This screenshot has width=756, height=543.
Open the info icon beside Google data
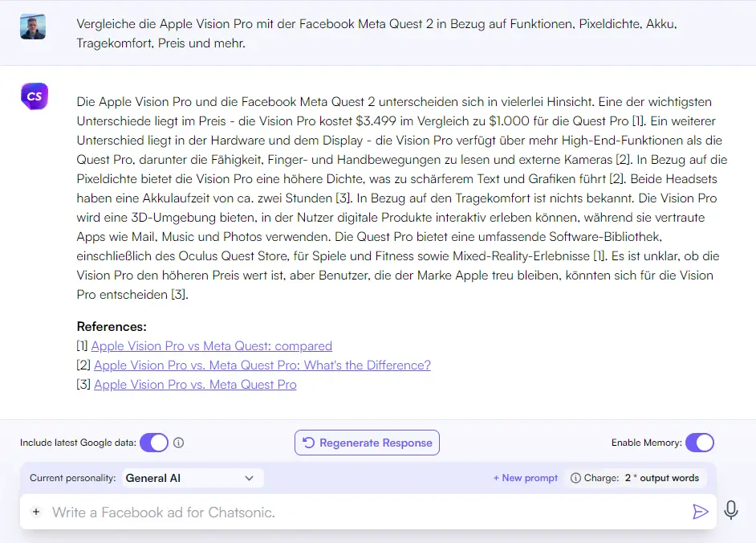[x=178, y=443]
